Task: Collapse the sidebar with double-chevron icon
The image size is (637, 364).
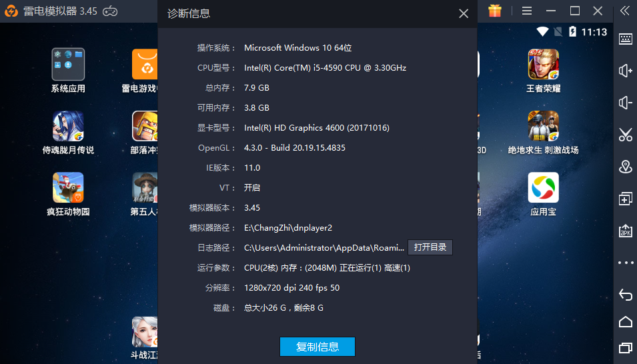Action: (624, 11)
